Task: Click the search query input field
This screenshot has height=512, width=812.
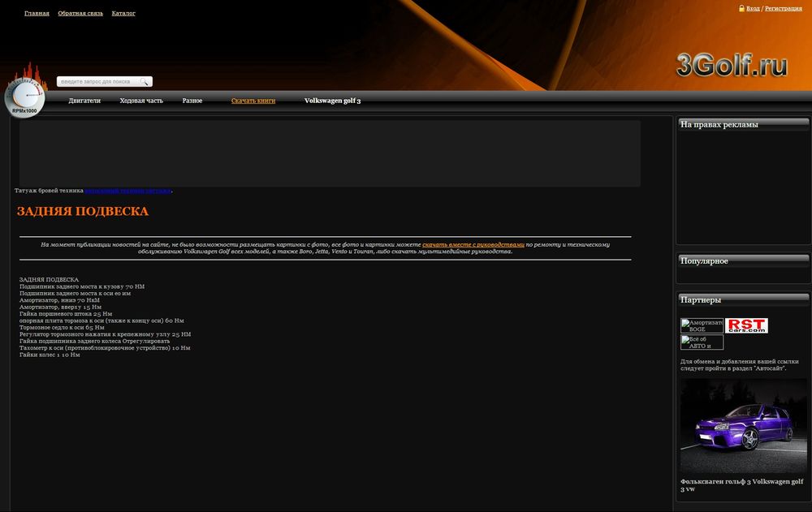Action: [97, 81]
